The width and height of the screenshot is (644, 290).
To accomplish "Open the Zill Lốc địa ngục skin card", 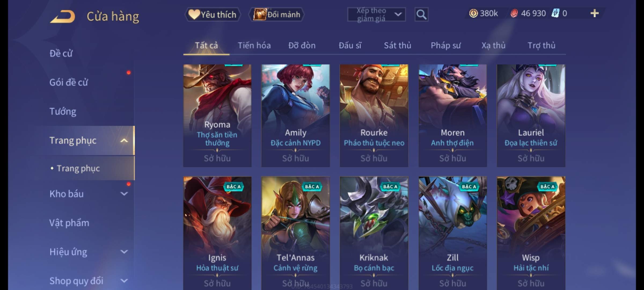I will click(x=453, y=233).
